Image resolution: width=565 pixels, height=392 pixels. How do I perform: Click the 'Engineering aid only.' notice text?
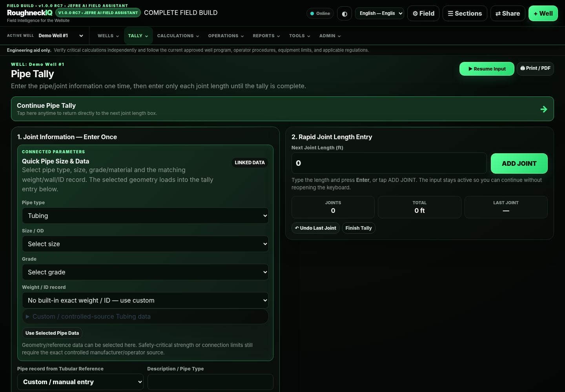29,50
